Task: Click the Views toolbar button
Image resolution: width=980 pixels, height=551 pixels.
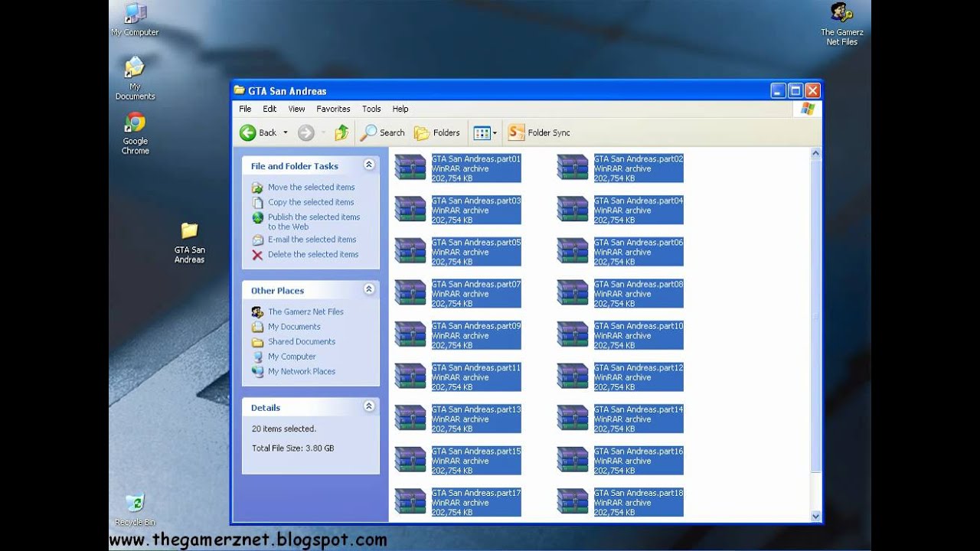Action: point(485,132)
